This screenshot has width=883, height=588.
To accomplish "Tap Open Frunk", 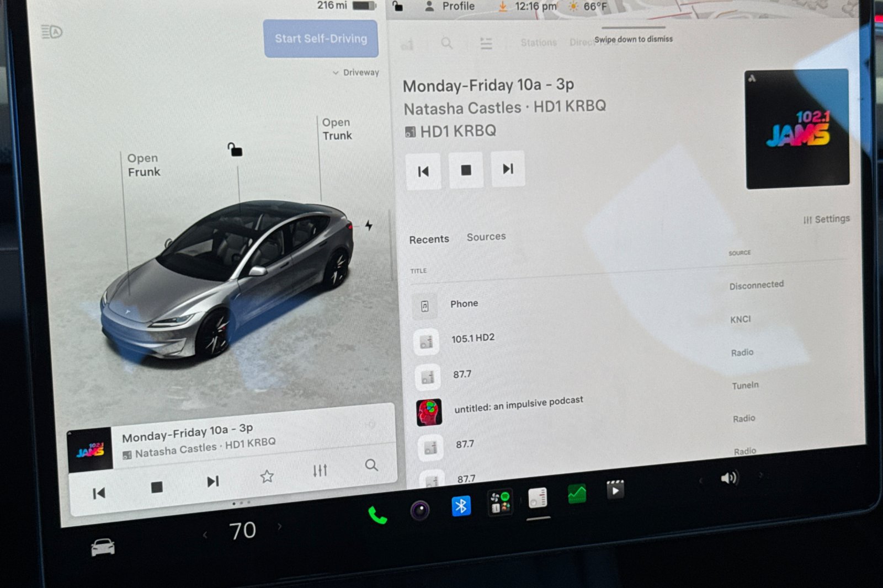I will (143, 165).
